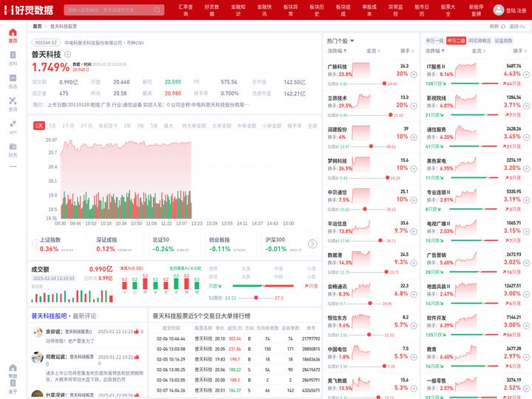Add 润建股份 with its plus icon
532x399 pixels.
414,137
